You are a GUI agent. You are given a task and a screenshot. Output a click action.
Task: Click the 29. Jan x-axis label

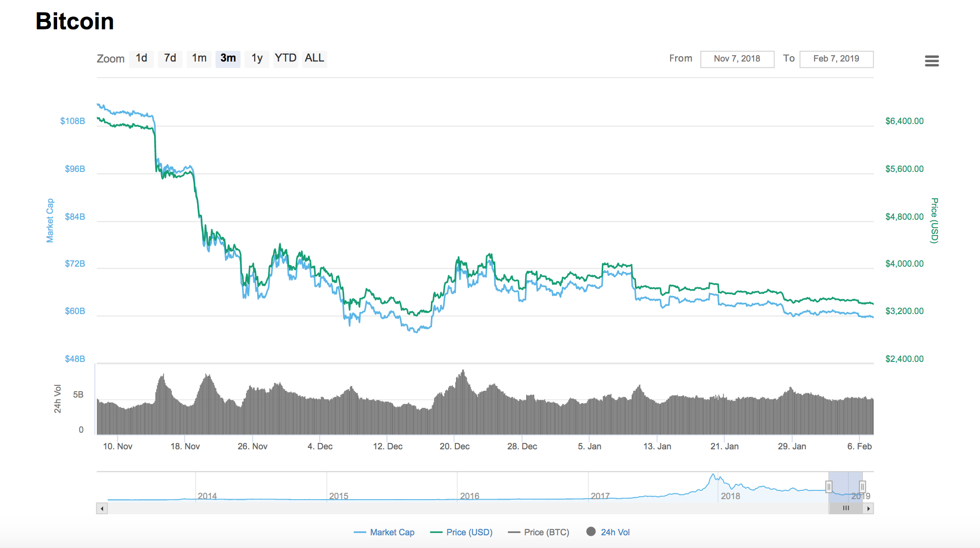[792, 446]
